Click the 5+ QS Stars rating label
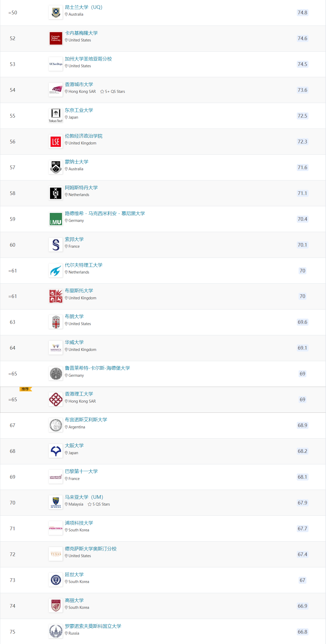This screenshot has width=326, height=644. [113, 92]
